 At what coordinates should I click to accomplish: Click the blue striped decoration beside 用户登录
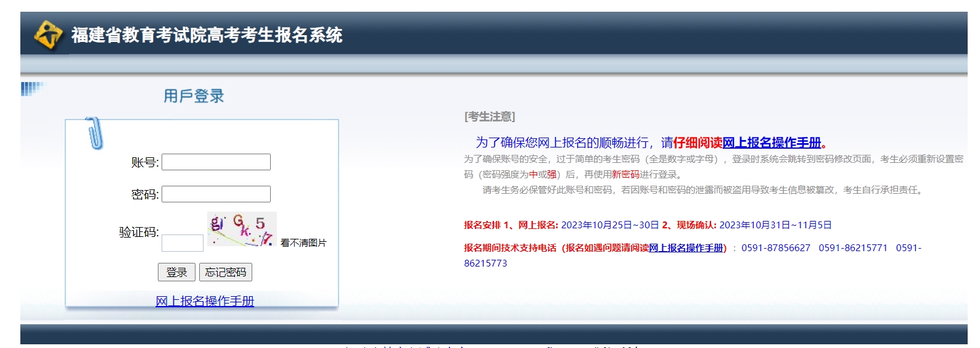point(31,89)
